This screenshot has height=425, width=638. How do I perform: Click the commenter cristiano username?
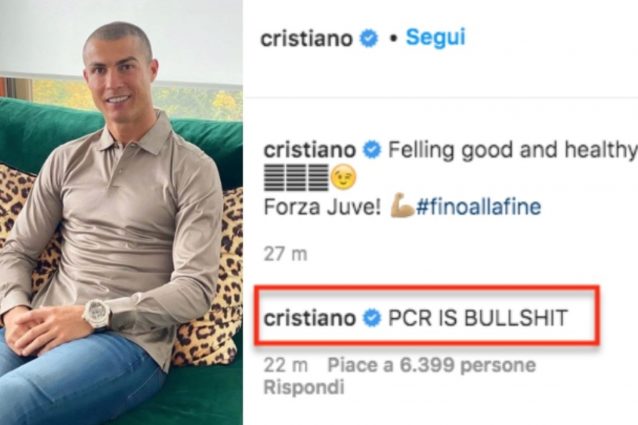(x=310, y=318)
